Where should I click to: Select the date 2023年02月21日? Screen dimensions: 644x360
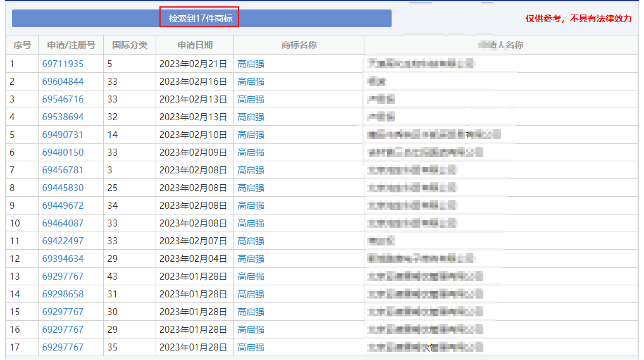click(x=193, y=64)
